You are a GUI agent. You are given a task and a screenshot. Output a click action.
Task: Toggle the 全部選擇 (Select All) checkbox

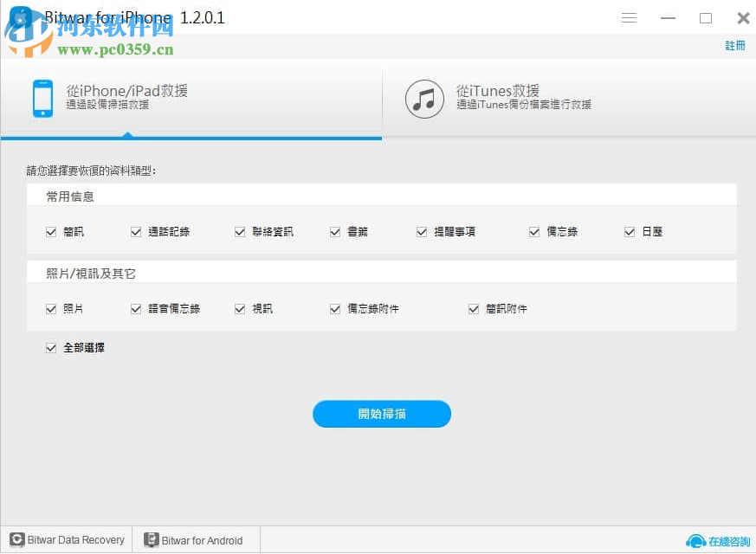(51, 347)
